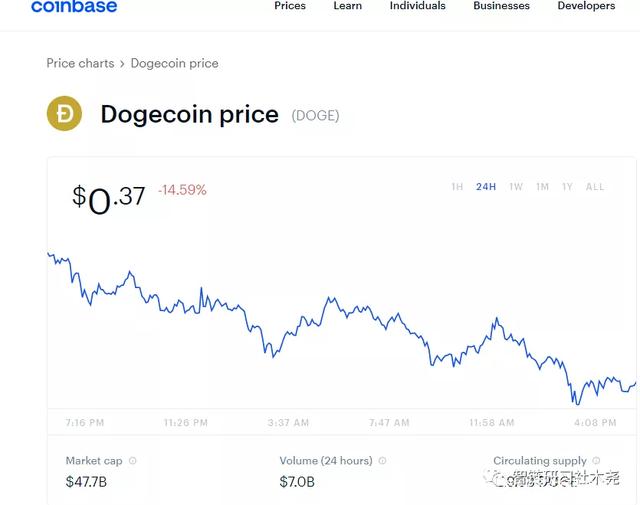Navigate to Price charts breadcrumb
This screenshot has width=640, height=505.
coord(80,63)
